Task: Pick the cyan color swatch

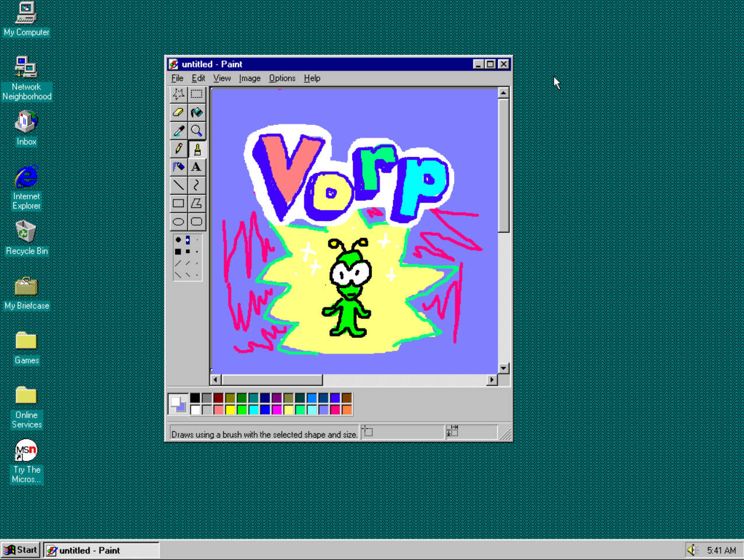Action: pyautogui.click(x=254, y=409)
